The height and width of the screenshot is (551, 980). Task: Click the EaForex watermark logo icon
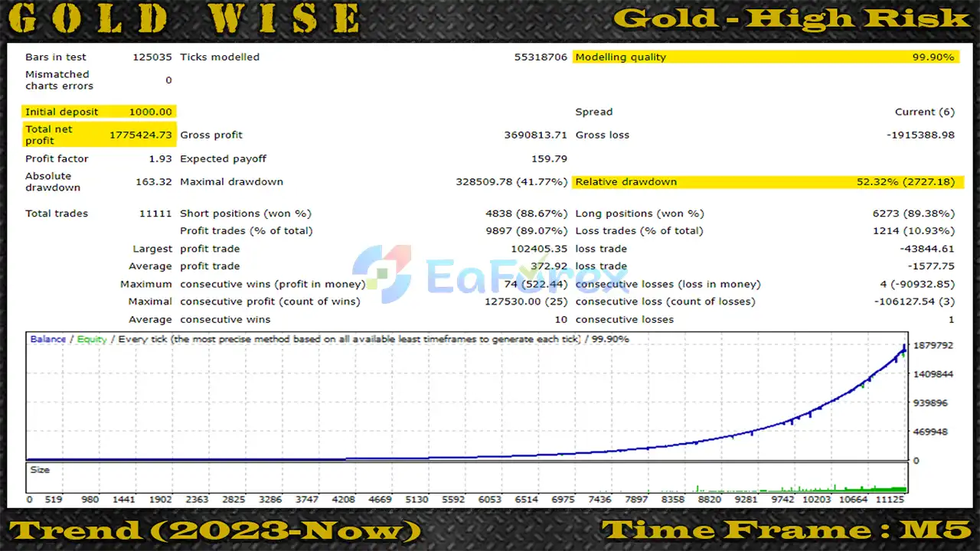(381, 270)
